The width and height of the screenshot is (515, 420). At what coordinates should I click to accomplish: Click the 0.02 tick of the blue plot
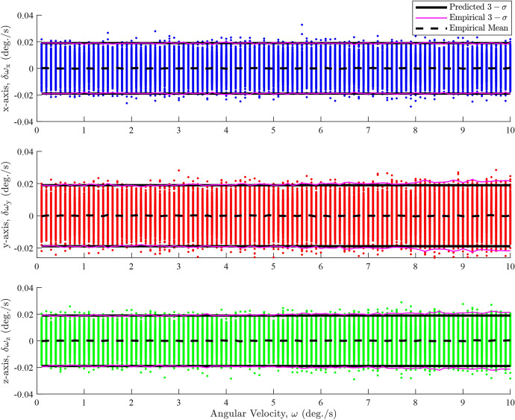click(25, 42)
